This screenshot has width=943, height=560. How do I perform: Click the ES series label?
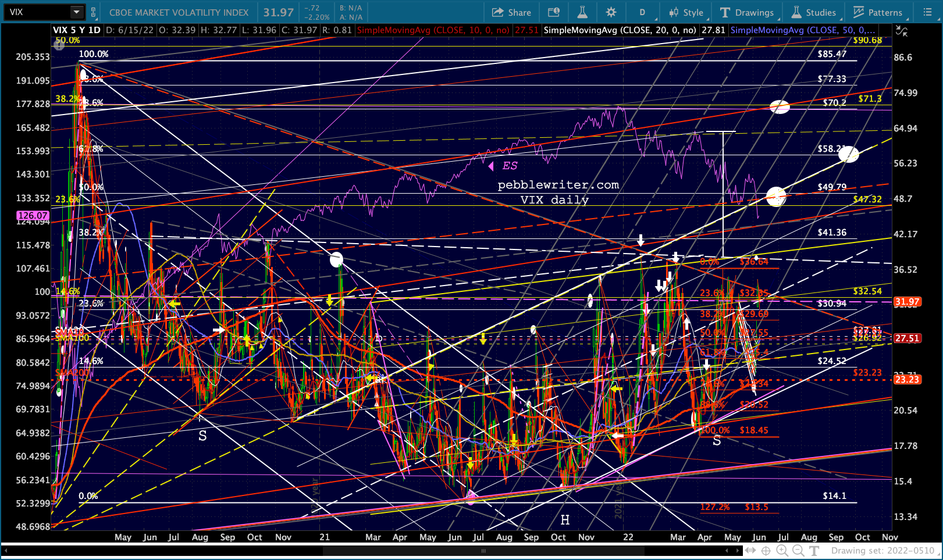tap(510, 166)
